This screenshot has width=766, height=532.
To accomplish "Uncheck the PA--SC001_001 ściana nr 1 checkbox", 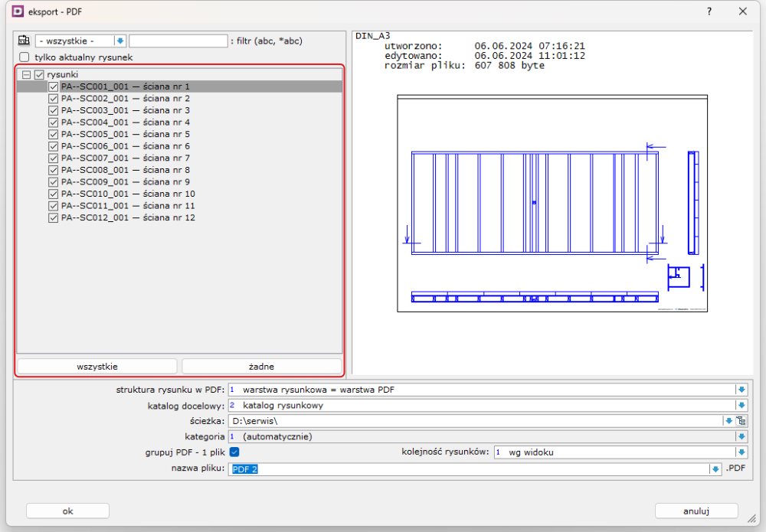I will tap(54, 86).
